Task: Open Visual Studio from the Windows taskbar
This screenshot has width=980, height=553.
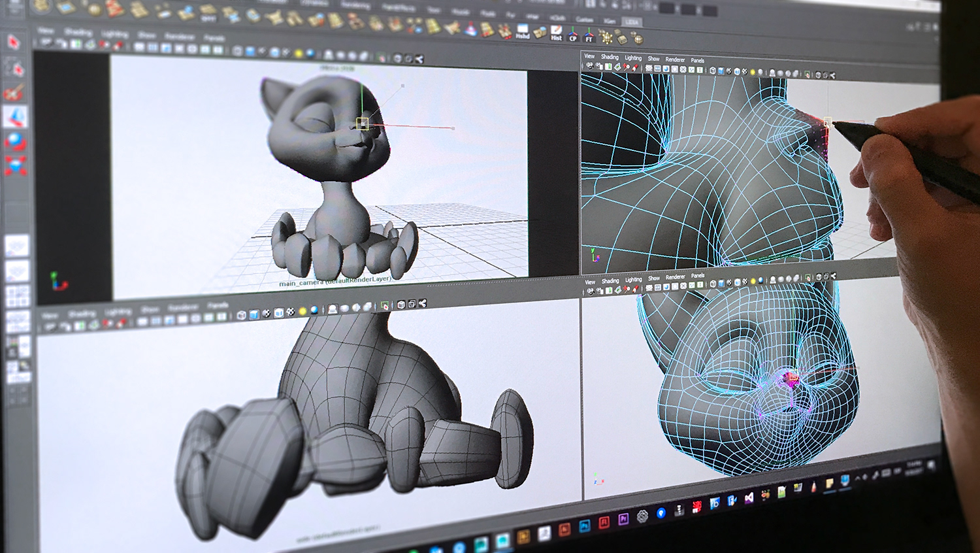Action: (x=749, y=498)
